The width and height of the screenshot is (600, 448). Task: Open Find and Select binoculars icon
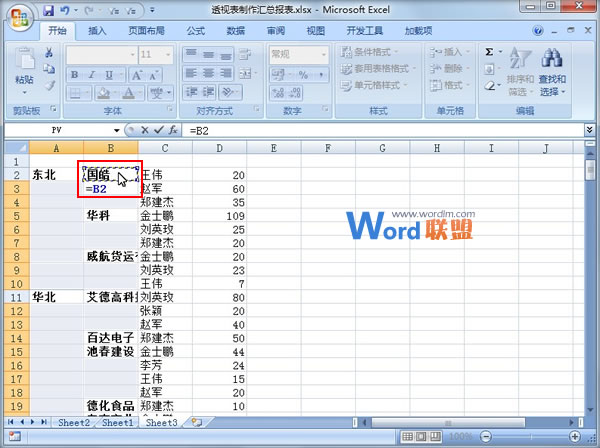pyautogui.click(x=551, y=58)
